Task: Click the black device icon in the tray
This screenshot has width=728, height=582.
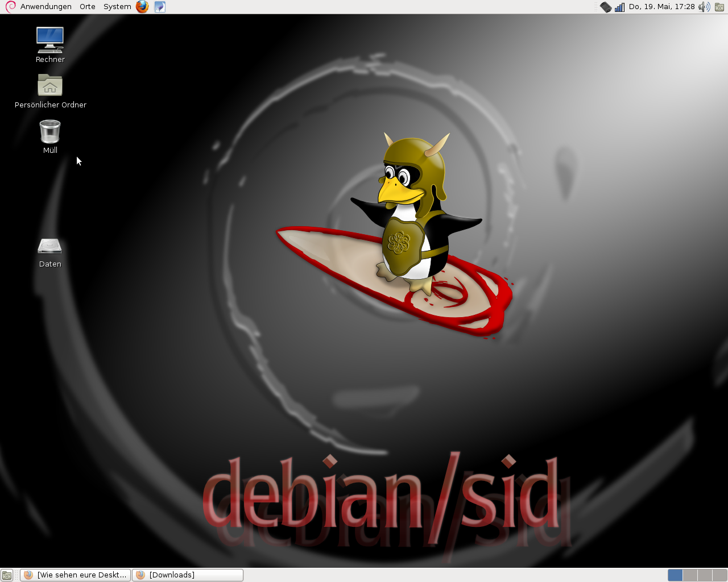Action: click(x=606, y=7)
